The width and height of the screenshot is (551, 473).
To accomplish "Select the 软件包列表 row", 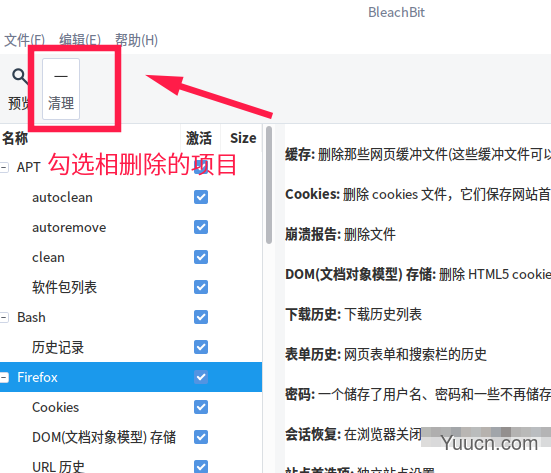I will click(x=131, y=287).
